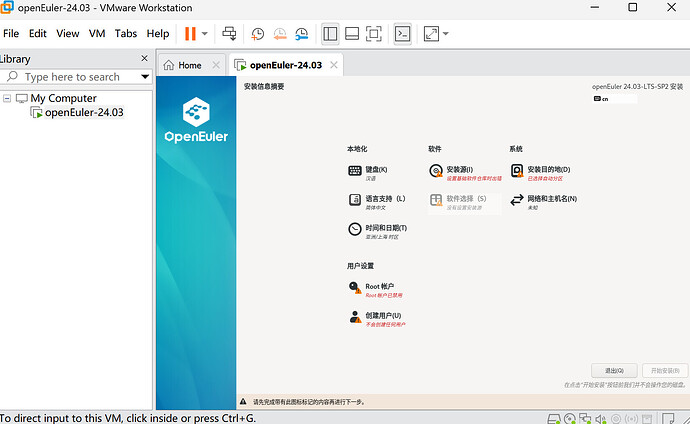
Task: Click the 退出(Q) quit button
Action: pos(614,370)
